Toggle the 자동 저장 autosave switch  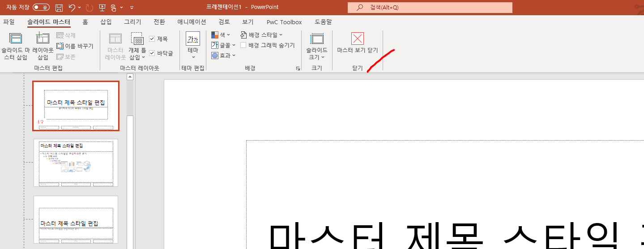pos(41,7)
